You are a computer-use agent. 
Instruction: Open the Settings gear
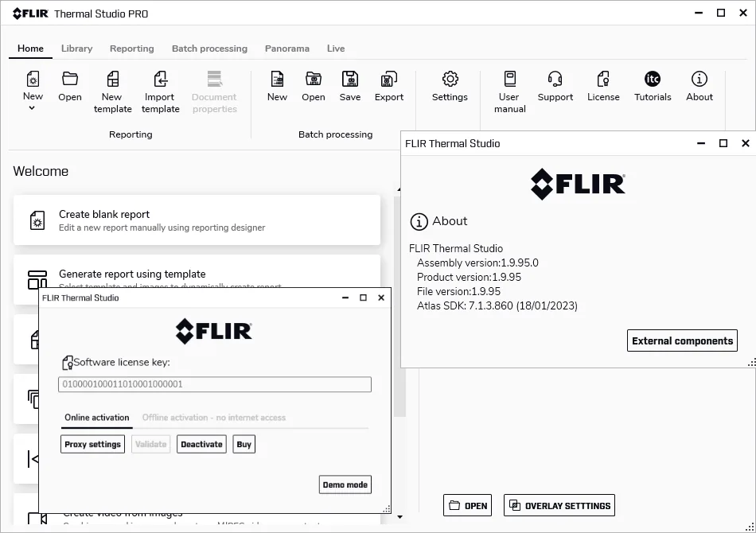[450, 79]
